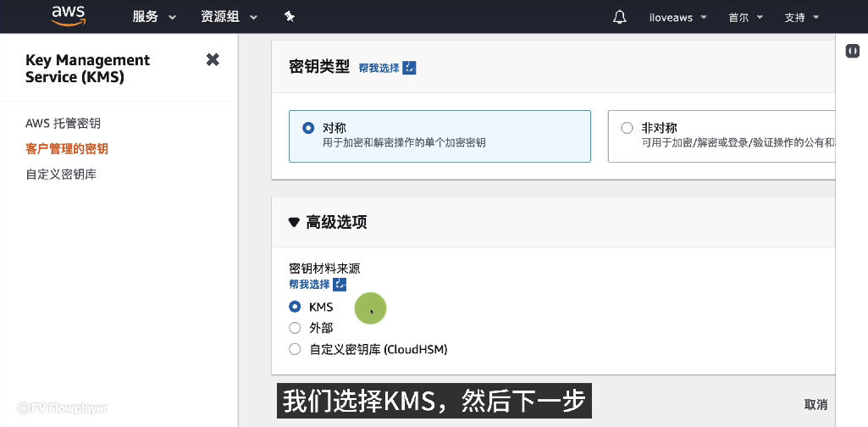The height and width of the screenshot is (427, 868).
Task: Click external link icon beside 密钥类型 help
Action: (409, 68)
